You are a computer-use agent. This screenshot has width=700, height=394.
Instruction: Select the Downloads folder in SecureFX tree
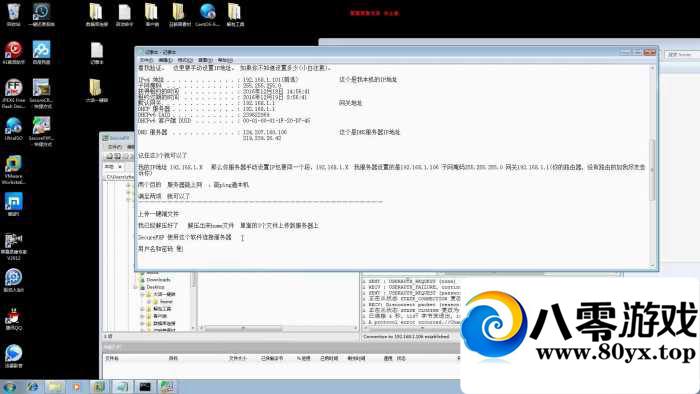pyautogui.click(x=158, y=280)
